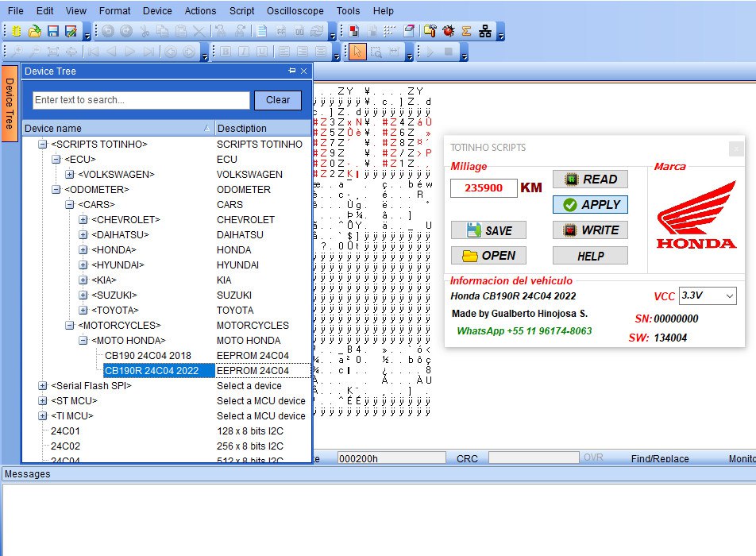Select the arrow pointer tool icon
756x556 pixels.
[x=357, y=52]
